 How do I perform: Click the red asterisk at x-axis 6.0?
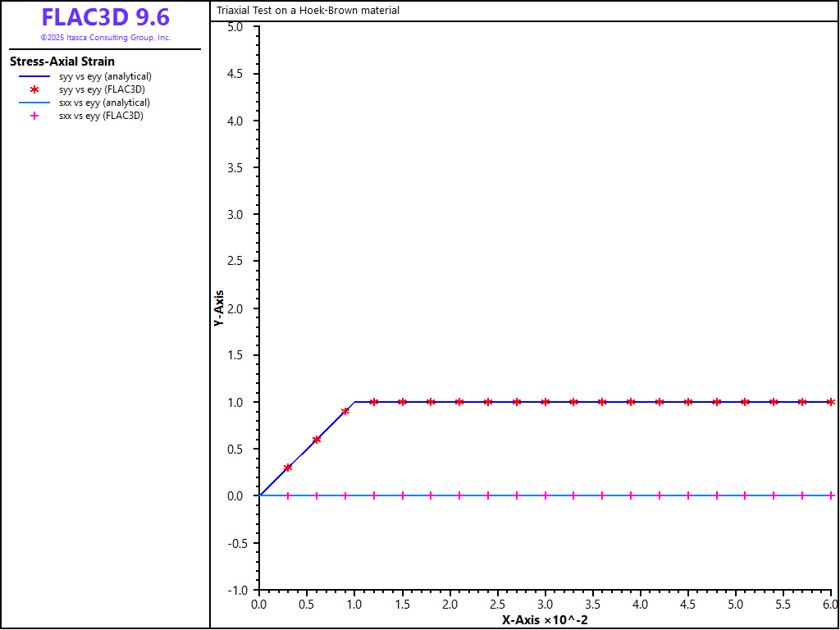coord(831,402)
